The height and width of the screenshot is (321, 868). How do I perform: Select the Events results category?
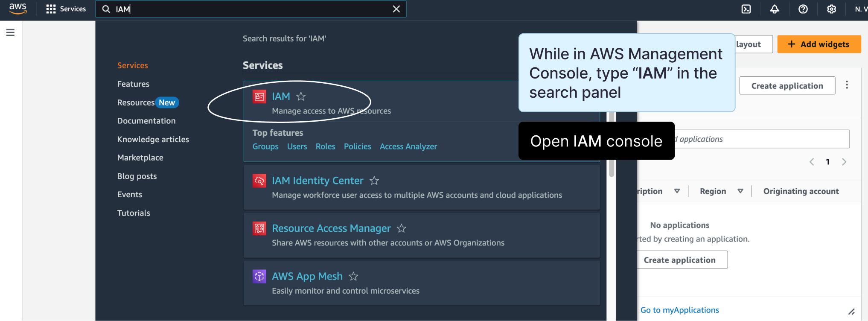(x=130, y=194)
